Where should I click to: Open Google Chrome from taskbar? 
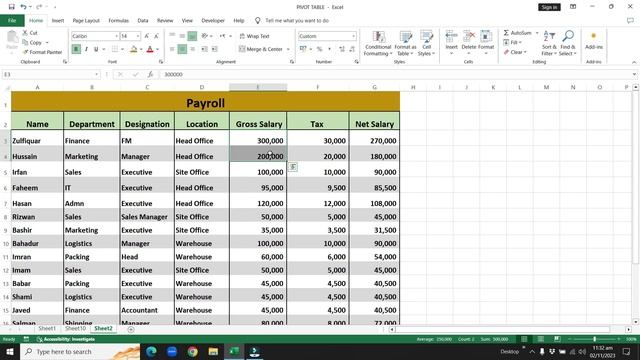(x=193, y=351)
